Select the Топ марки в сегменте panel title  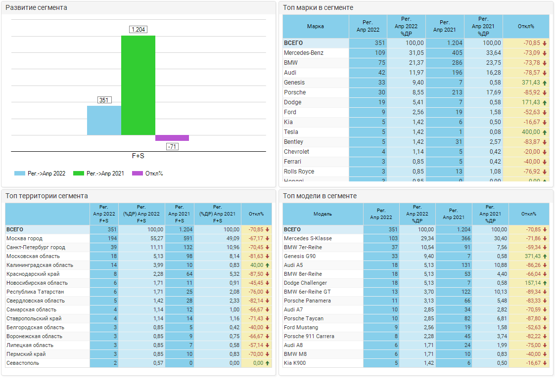318,8
